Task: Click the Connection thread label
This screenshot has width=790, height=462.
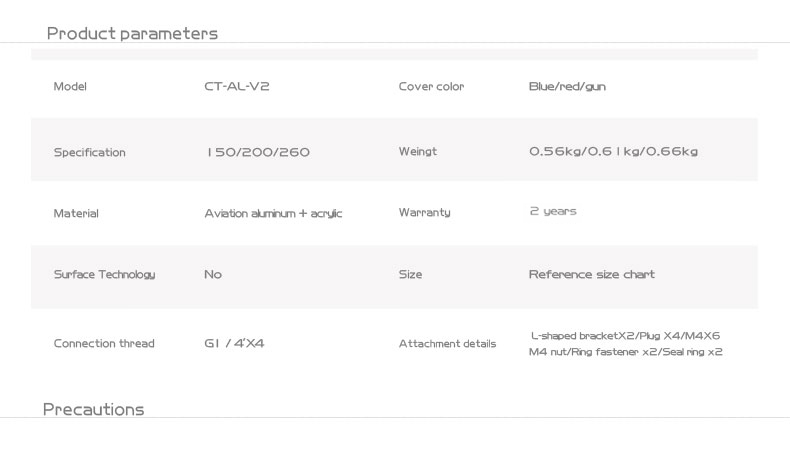Action: (104, 344)
